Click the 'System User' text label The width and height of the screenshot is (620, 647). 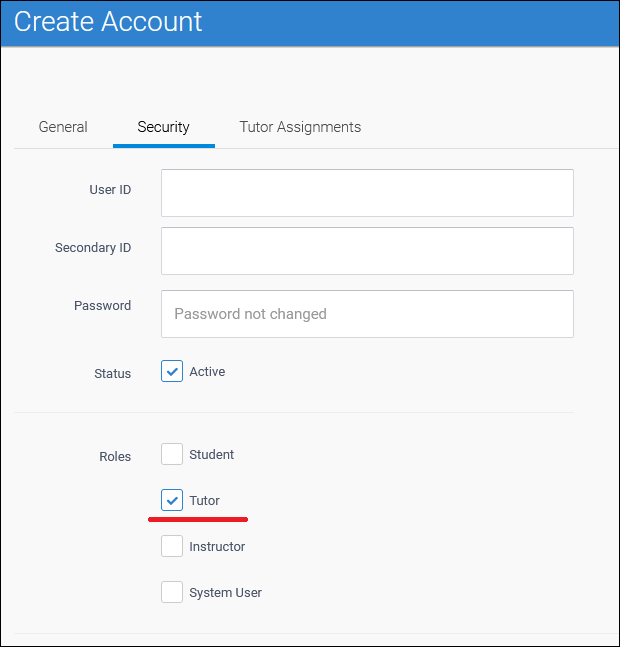(225, 592)
